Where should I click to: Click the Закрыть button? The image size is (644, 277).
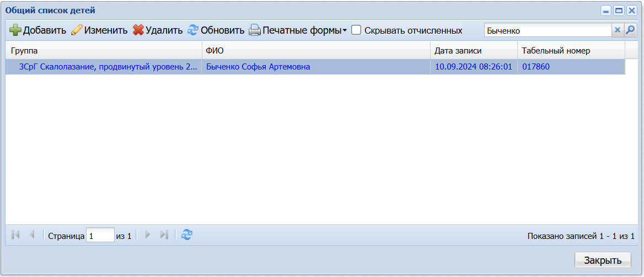(x=603, y=260)
